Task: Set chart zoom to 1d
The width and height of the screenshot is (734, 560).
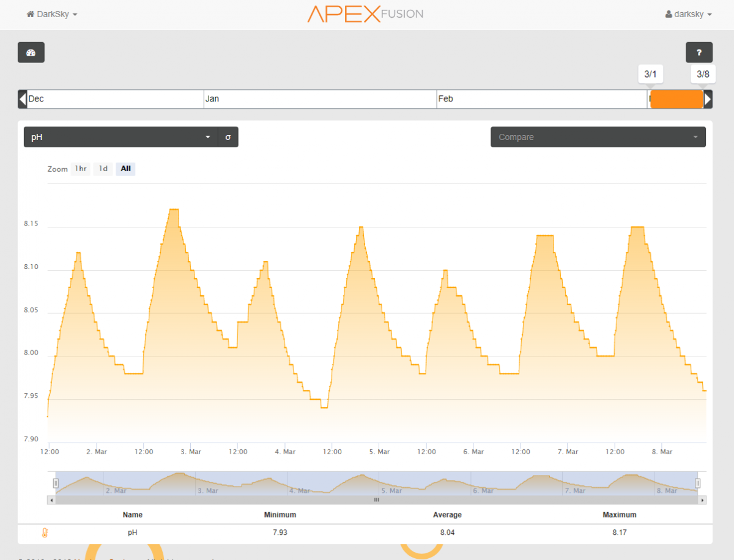Action: pyautogui.click(x=103, y=169)
